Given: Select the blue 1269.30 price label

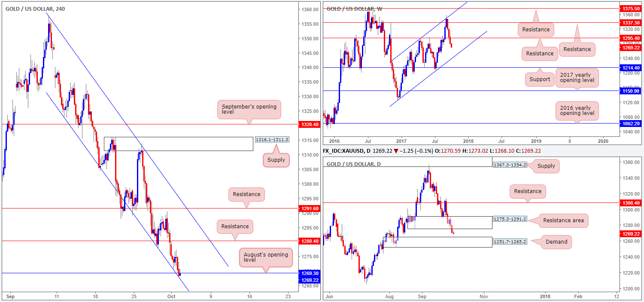Looking at the screenshot, I should [x=310, y=273].
